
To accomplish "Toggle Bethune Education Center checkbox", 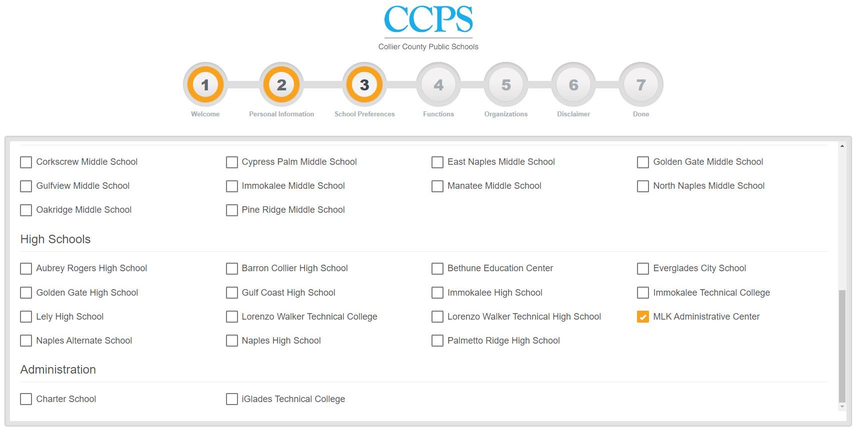I will pos(437,269).
